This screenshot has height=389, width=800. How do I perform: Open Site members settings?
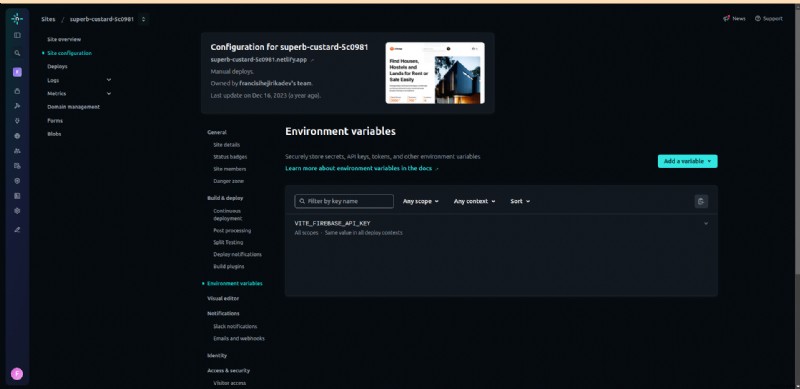(230, 169)
